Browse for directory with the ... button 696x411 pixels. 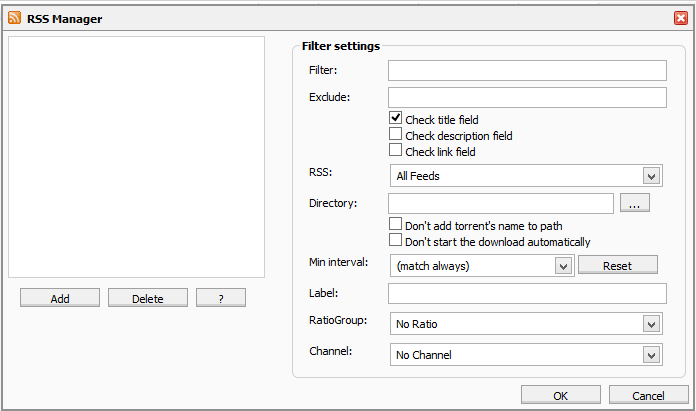[x=635, y=203]
